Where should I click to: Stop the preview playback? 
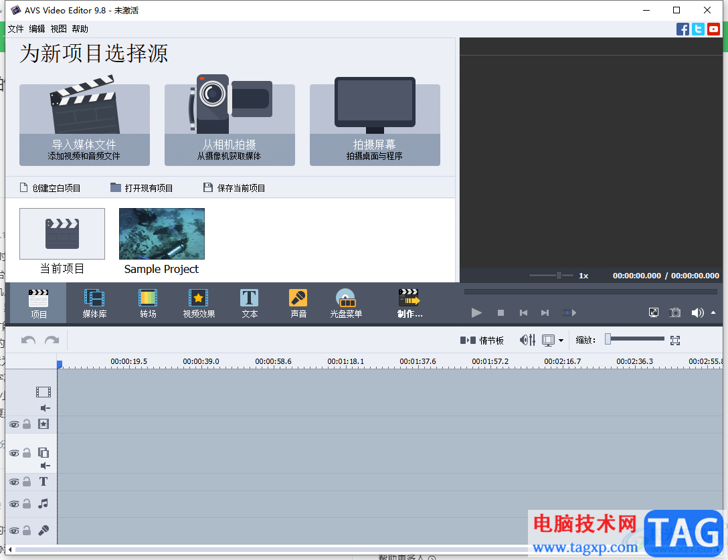click(500, 313)
